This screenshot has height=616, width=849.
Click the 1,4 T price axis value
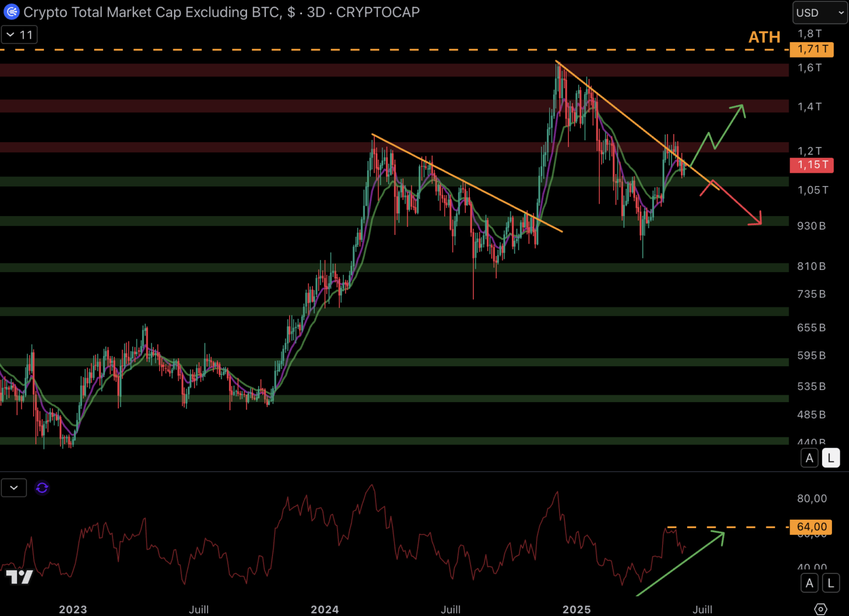810,107
